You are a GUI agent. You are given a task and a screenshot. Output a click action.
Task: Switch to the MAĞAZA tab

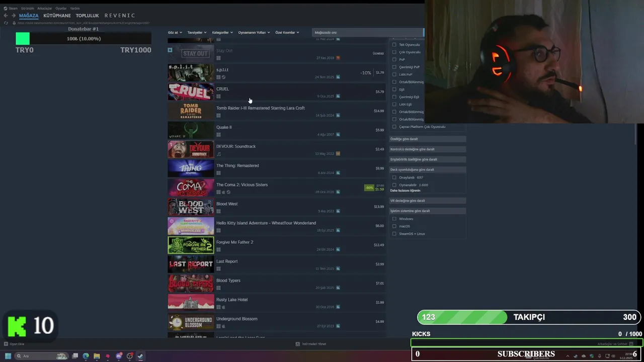(x=29, y=16)
